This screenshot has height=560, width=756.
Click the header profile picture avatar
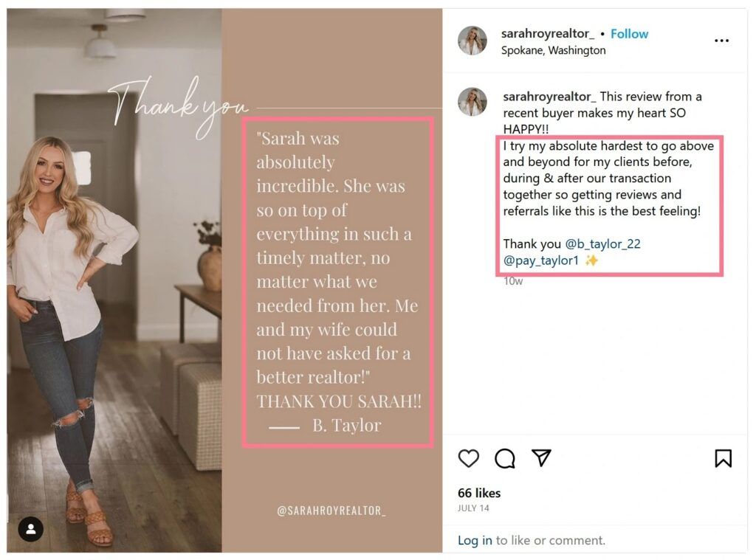472,41
